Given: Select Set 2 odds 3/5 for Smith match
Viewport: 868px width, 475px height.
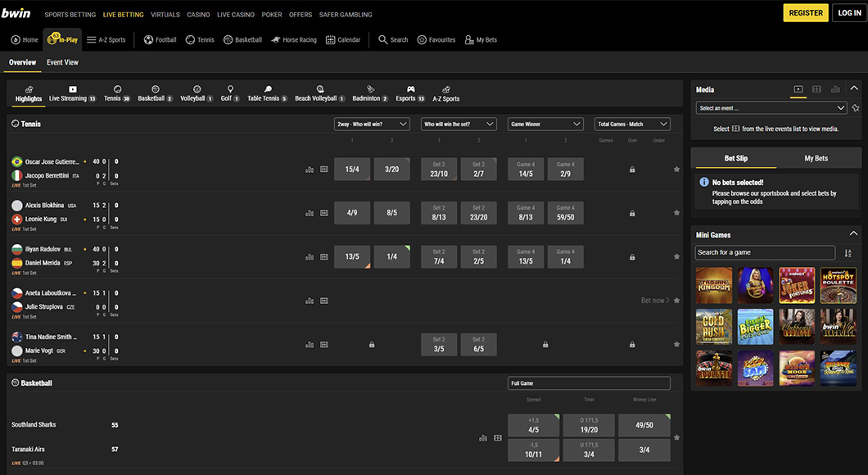Looking at the screenshot, I should (x=439, y=344).
